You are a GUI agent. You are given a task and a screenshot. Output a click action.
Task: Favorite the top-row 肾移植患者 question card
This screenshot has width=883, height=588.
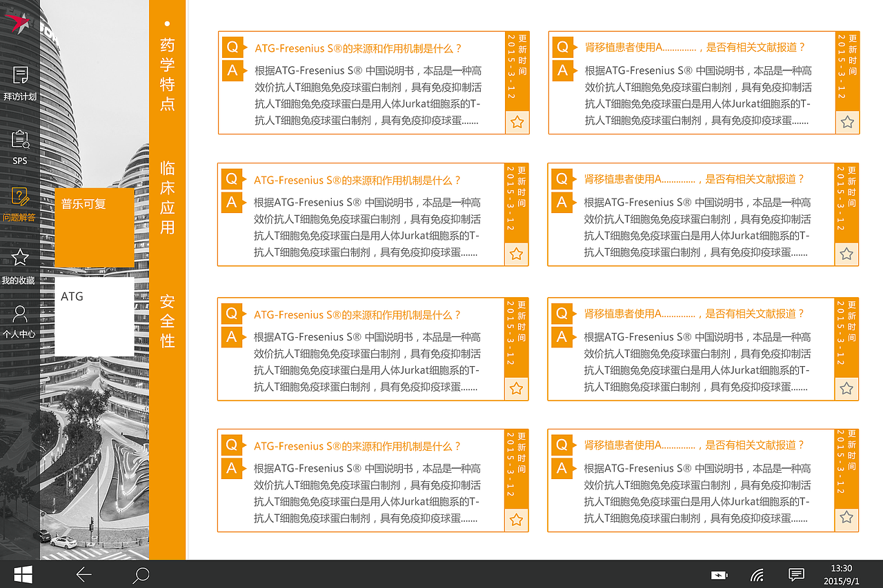(847, 123)
